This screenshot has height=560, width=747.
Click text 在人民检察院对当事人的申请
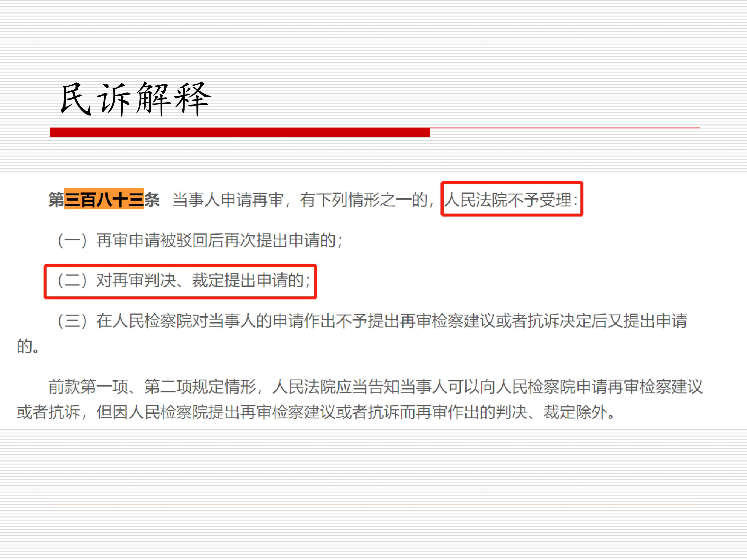click(x=200, y=321)
